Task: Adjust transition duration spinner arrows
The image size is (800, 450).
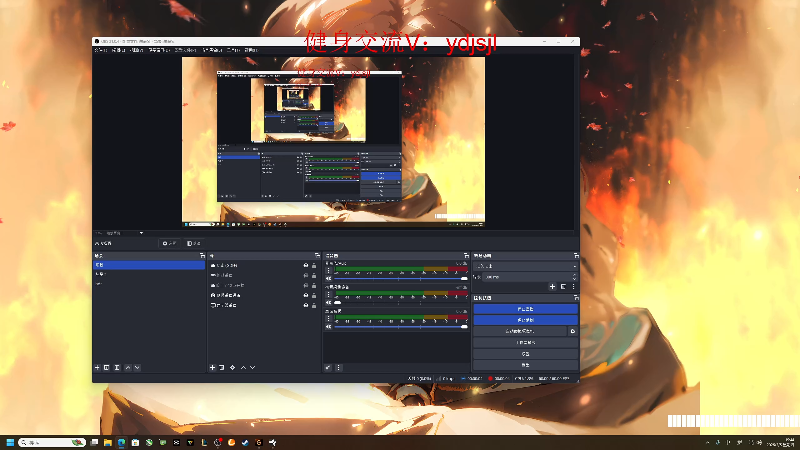Action: click(574, 277)
